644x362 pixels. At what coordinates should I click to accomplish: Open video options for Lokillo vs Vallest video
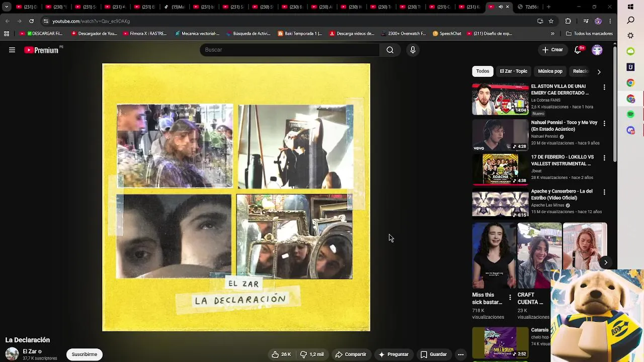(604, 158)
